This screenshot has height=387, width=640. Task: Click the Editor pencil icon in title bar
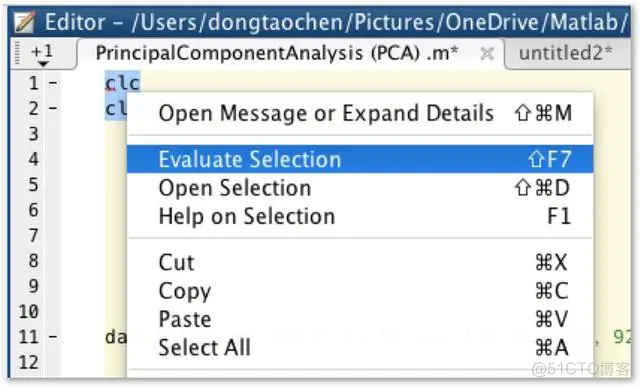tap(24, 22)
